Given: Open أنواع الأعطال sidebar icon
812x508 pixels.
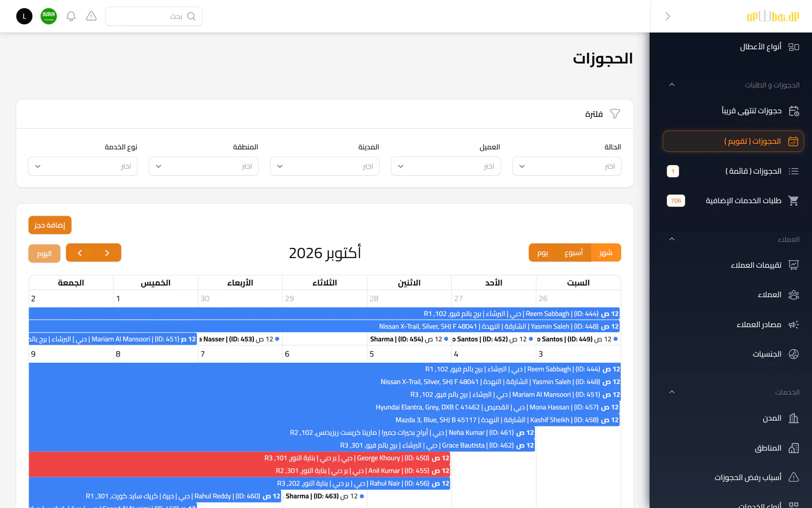Looking at the screenshot, I should 794,47.
